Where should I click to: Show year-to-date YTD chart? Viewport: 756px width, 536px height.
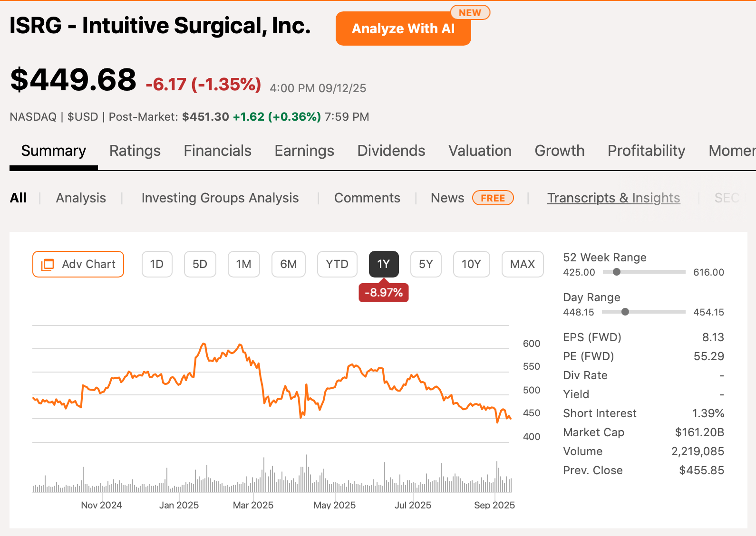tap(337, 264)
